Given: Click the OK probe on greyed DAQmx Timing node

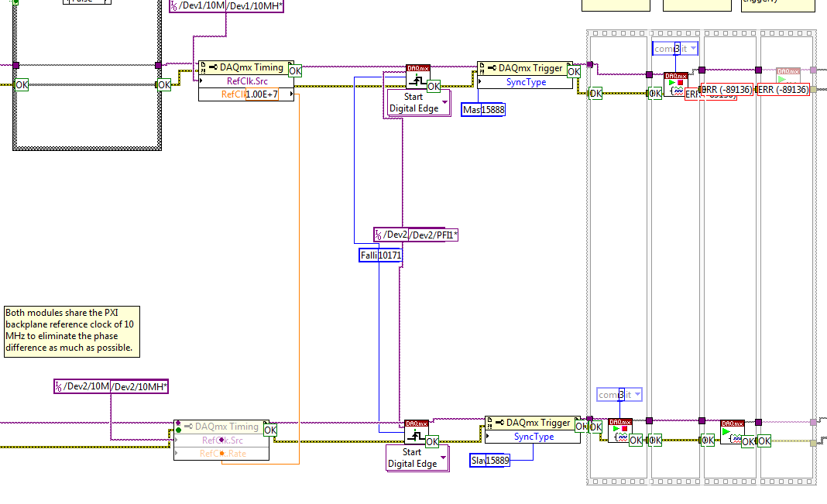Looking at the screenshot, I should [x=270, y=430].
